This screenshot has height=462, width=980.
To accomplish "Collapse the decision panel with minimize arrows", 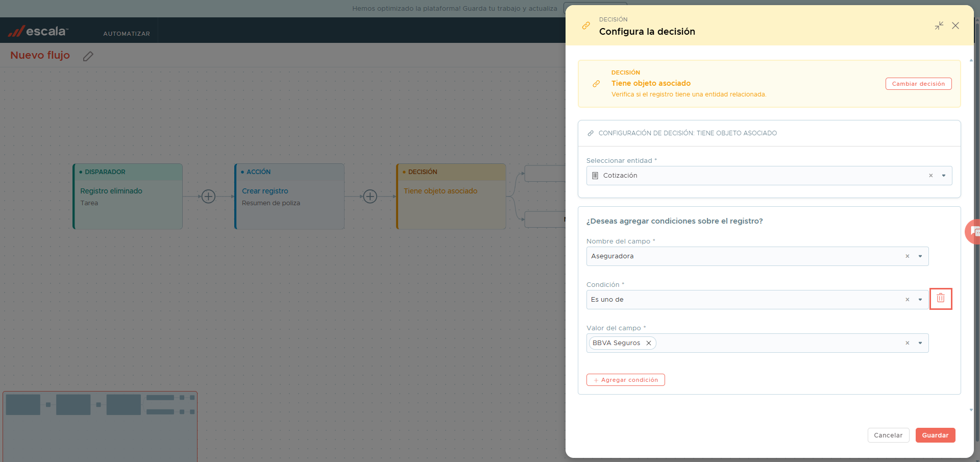I will tap(939, 26).
